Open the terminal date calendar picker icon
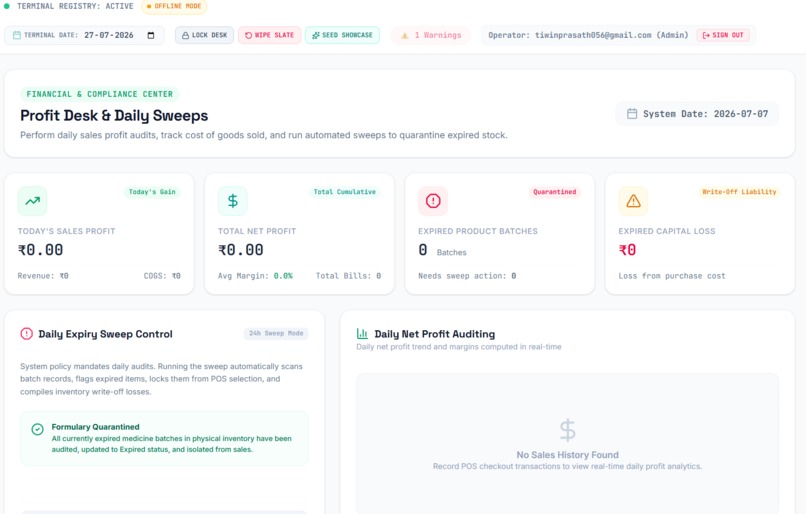 tap(151, 35)
